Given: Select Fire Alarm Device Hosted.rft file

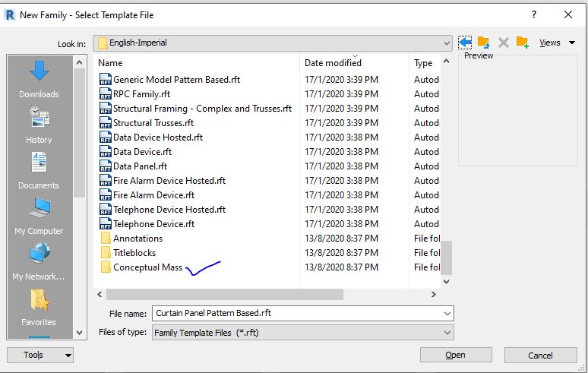Looking at the screenshot, I should (169, 180).
